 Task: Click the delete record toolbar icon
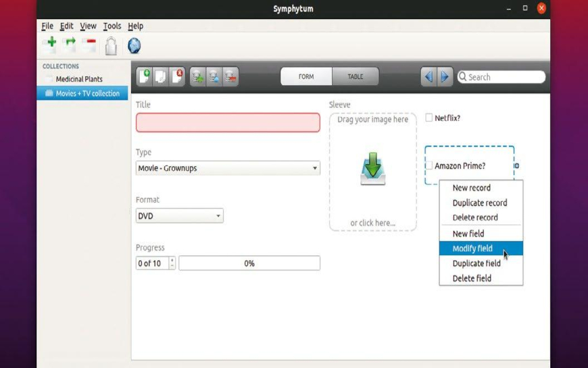tap(176, 76)
